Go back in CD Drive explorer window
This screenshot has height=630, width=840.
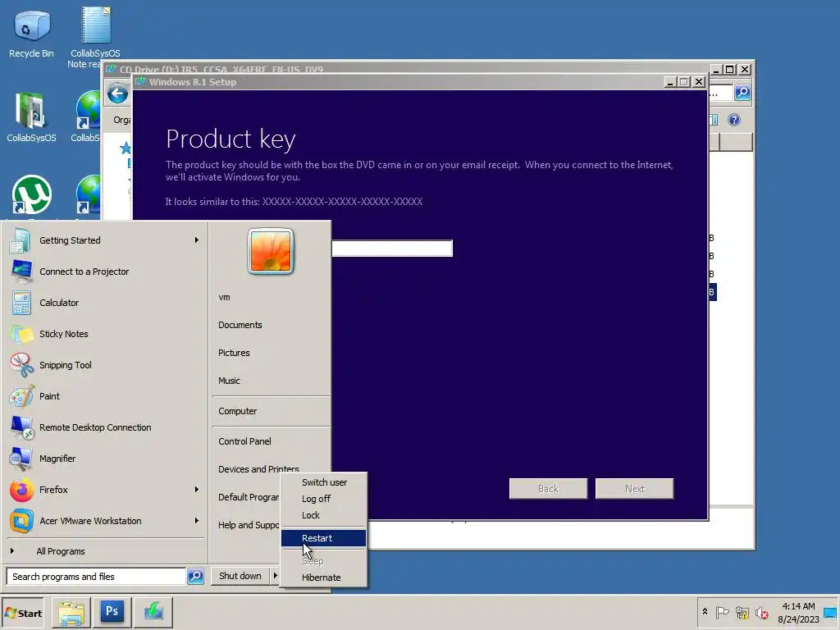tap(117, 94)
